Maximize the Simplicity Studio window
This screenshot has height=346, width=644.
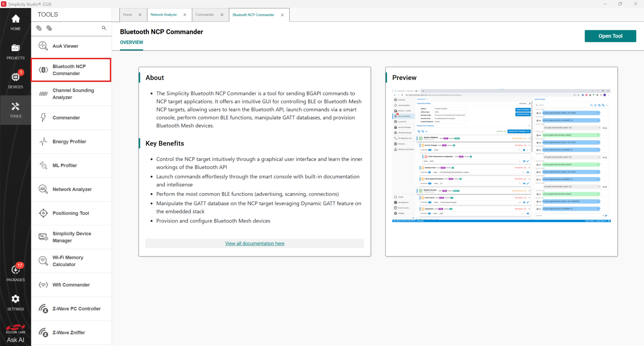pyautogui.click(x=620, y=4)
